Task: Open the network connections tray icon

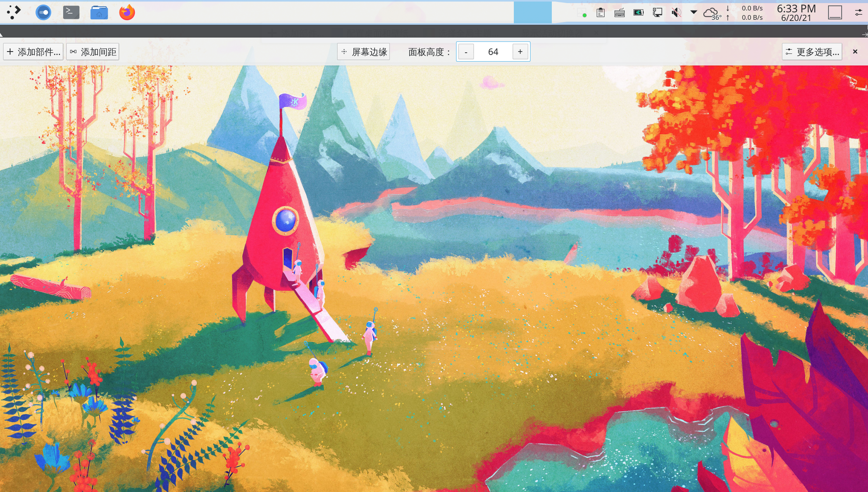Action: click(658, 13)
